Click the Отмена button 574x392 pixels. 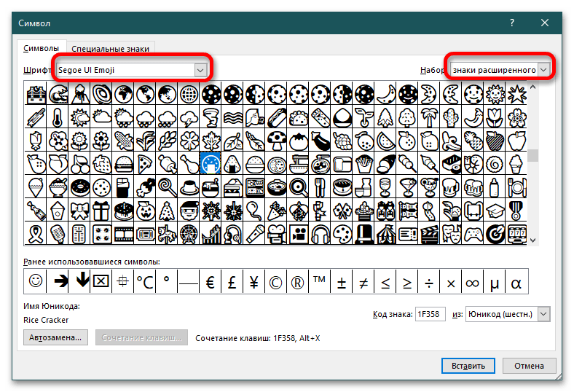[529, 366]
